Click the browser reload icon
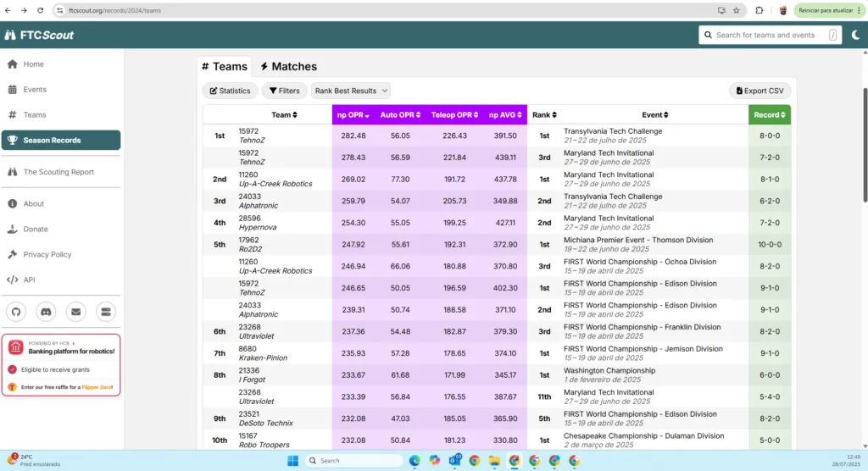Screen dimensions: 868x471 coord(41,10)
